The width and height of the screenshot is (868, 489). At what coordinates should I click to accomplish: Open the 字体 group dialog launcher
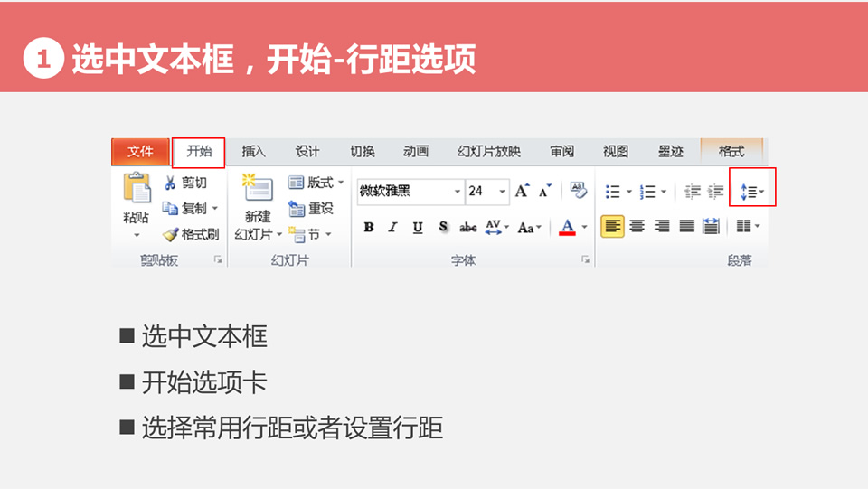pos(585,260)
